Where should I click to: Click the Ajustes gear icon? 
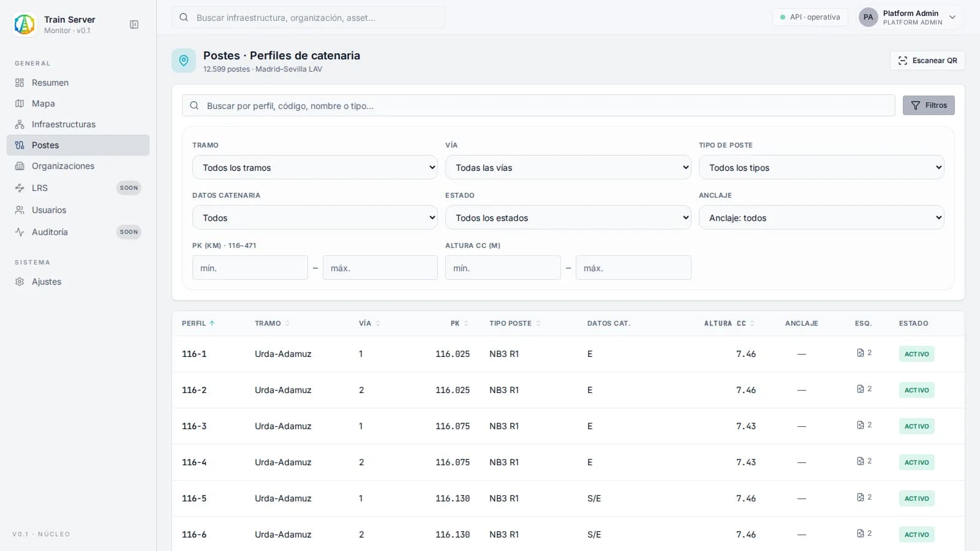(x=20, y=282)
